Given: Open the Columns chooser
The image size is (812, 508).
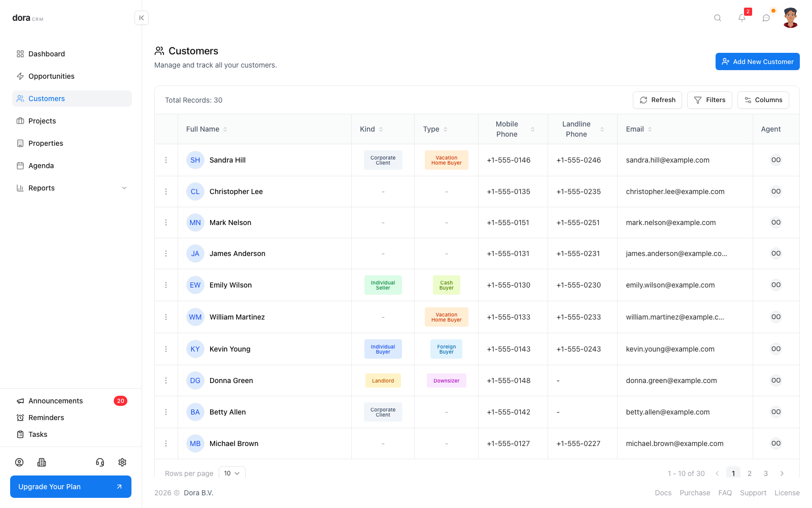Looking at the screenshot, I should click(x=763, y=100).
